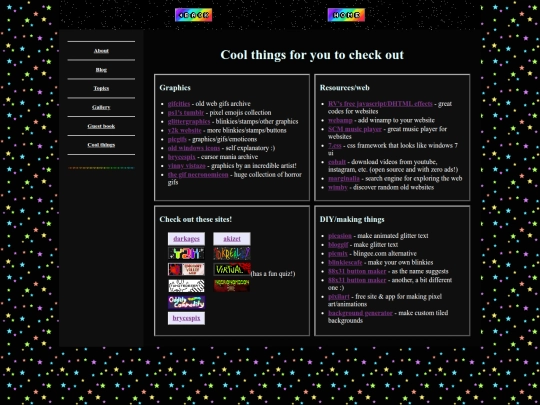Click the black-and-white striped site badge

point(186,286)
